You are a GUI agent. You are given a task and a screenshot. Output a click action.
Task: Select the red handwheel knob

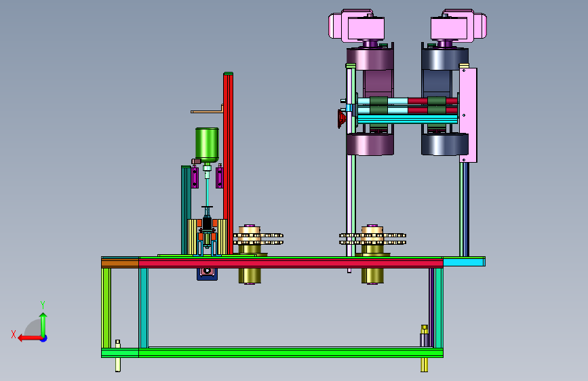coord(342,119)
